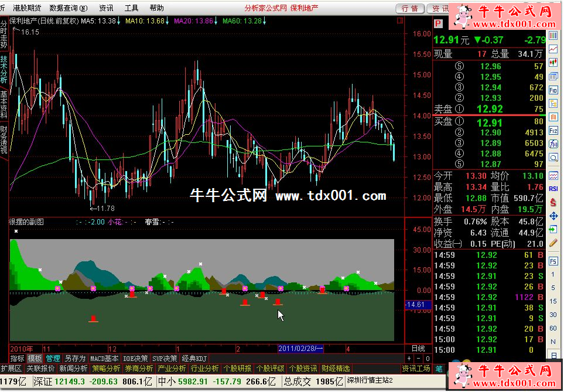Show the intraday trend line chart icon
Image resolution: width=564 pixels, height=392 pixels.
coord(553,49)
